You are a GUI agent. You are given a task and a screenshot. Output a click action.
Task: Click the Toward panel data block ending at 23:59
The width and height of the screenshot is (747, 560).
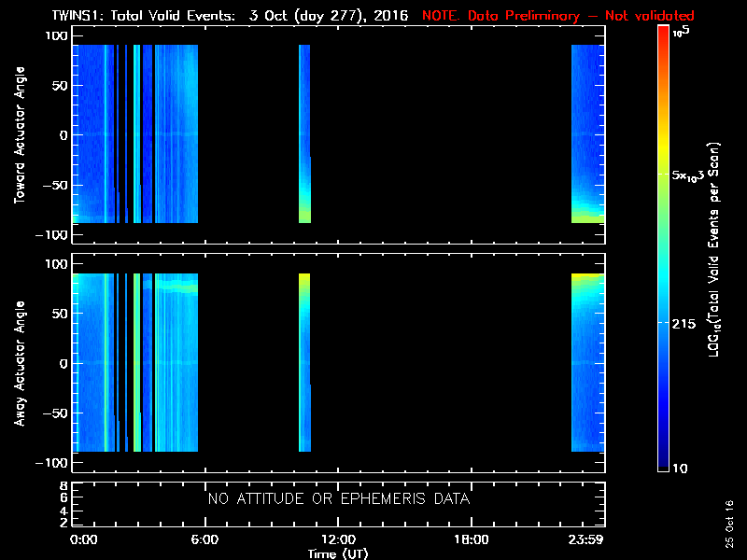point(588,133)
